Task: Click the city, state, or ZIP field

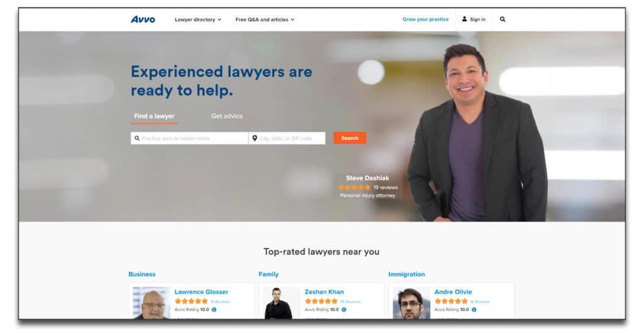Action: point(287,138)
